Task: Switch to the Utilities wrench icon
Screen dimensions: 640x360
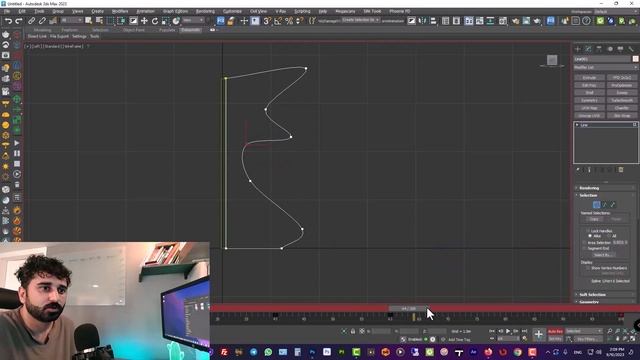Action: 631,49
